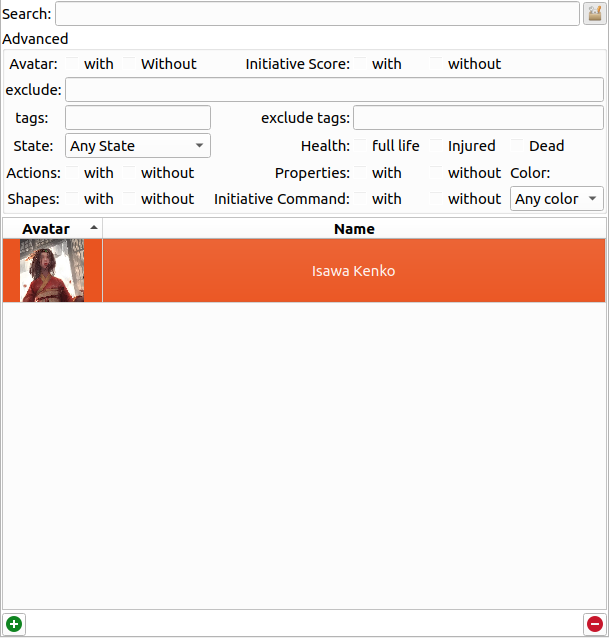Open the 'Any color' dropdown
The image size is (609, 638).
556,199
